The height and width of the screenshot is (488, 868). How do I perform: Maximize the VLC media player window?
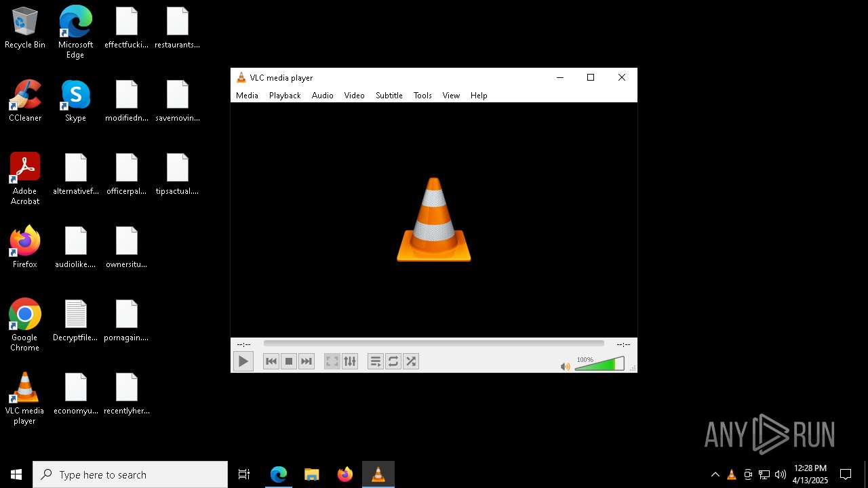click(x=591, y=77)
